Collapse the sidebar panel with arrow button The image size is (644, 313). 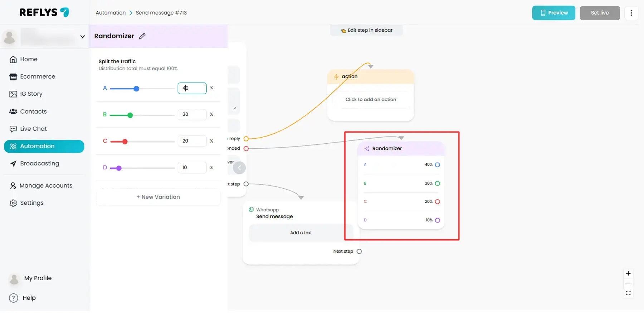(x=239, y=168)
